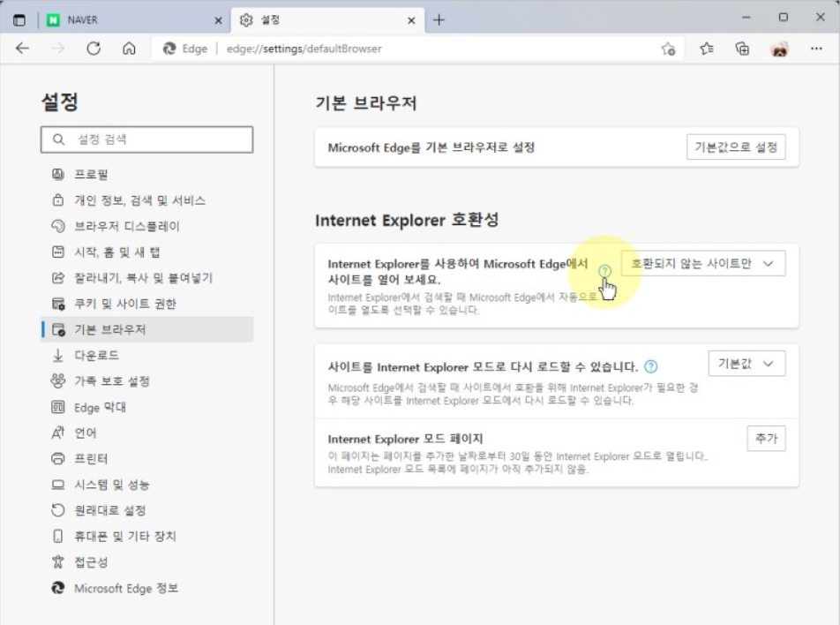Reload the page with refresh icon
The width and height of the screenshot is (840, 625).
(94, 49)
